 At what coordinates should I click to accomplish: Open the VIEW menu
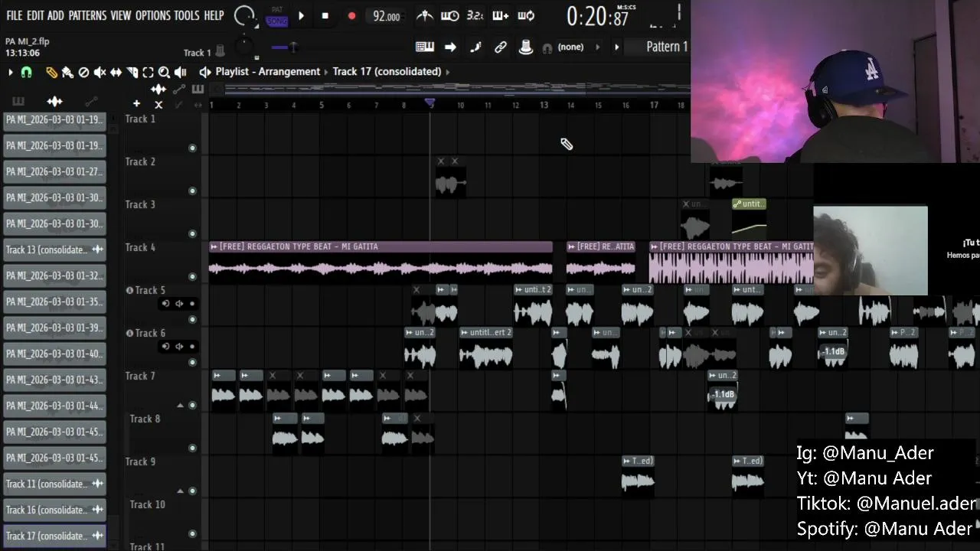[x=121, y=15]
